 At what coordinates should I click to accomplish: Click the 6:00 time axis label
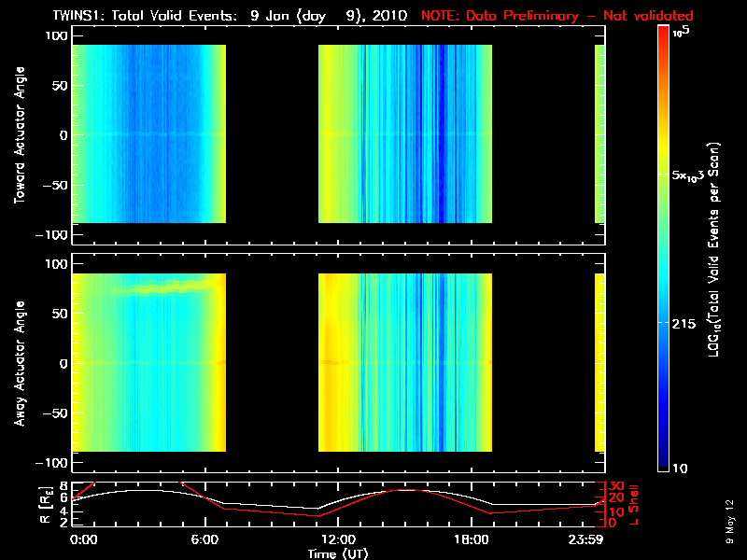click(x=204, y=540)
